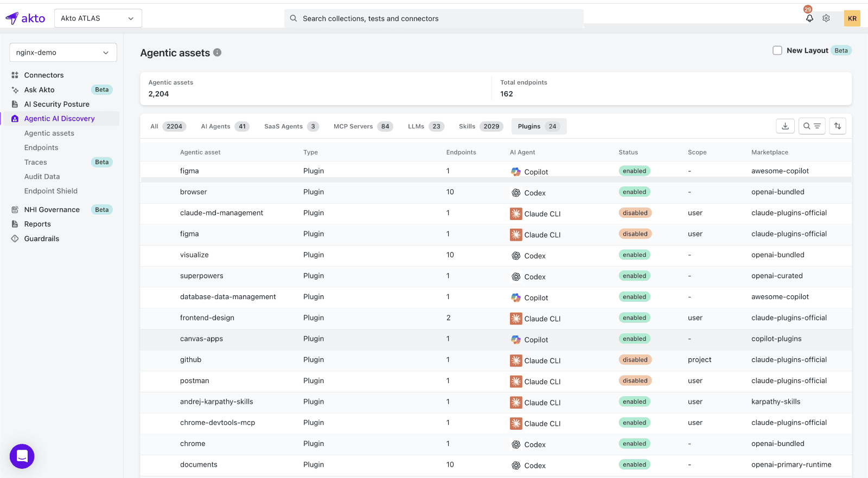The image size is (868, 478).
Task: Switch to the All tab
Action: tap(168, 126)
